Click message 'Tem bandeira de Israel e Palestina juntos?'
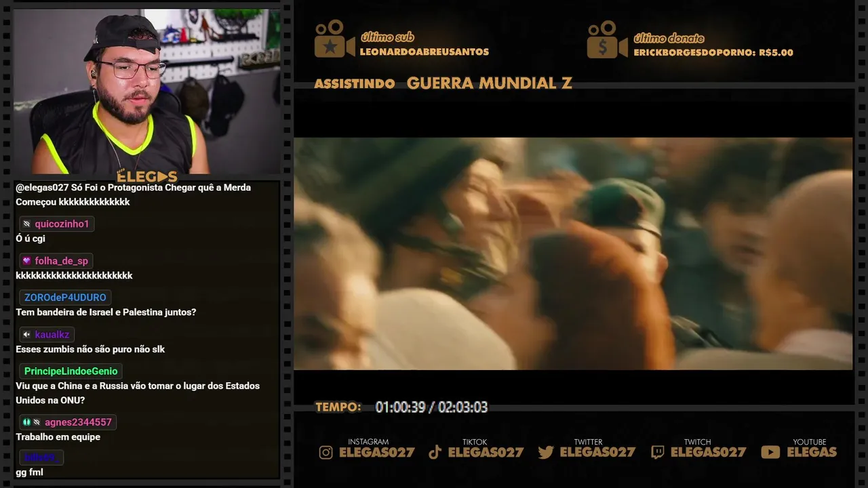868x488 pixels. coord(106,312)
